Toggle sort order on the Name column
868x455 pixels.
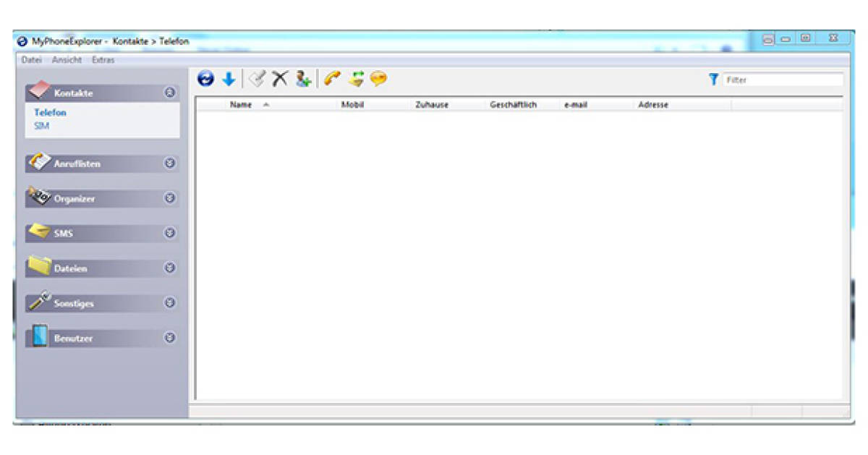(x=242, y=104)
